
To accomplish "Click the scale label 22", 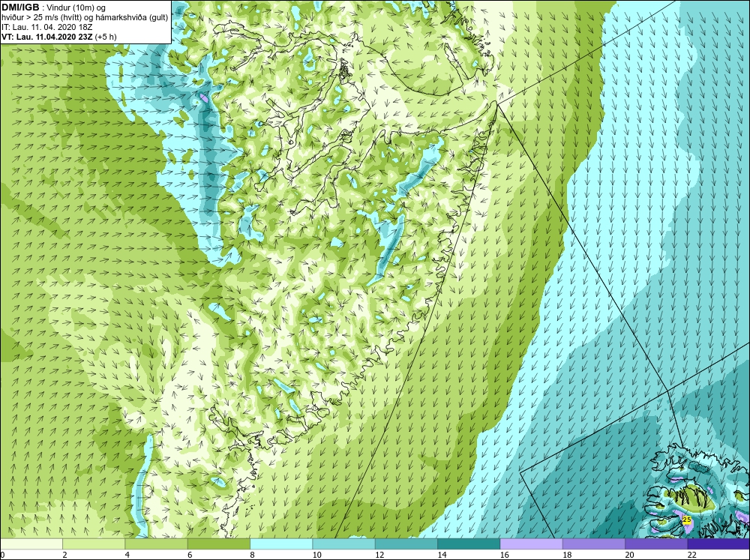I will 691,555.
